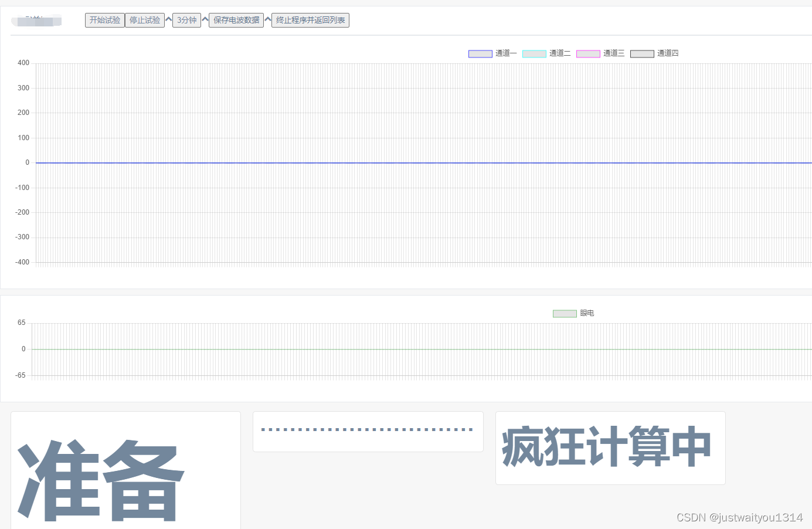Stop the test with 停止试验
Image resolution: width=812 pixels, height=529 pixels.
coord(145,21)
